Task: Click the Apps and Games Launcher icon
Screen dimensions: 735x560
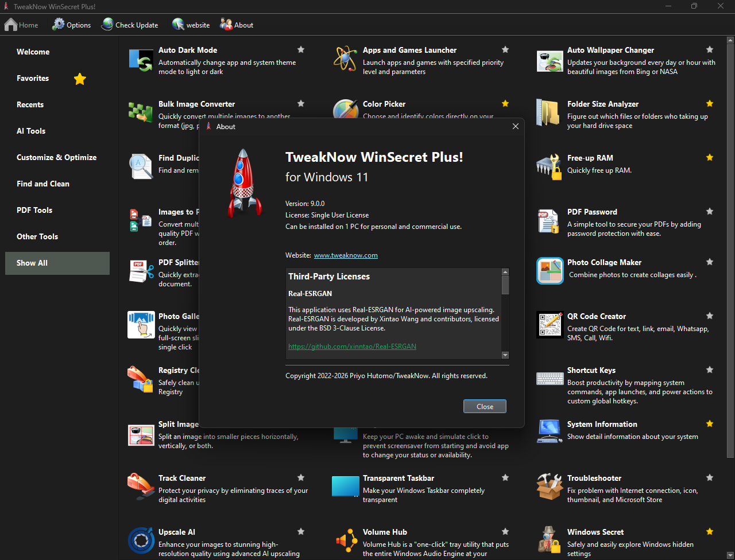Action: click(x=345, y=59)
